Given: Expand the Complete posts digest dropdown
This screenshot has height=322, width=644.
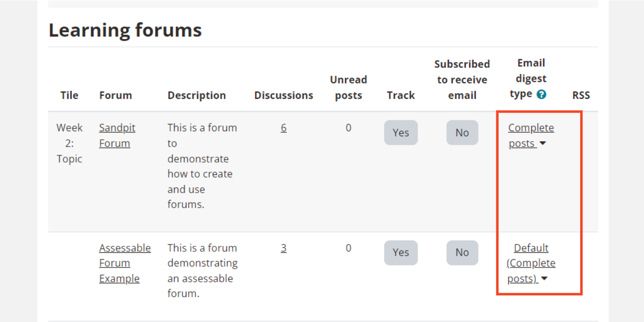Looking at the screenshot, I should [531, 135].
